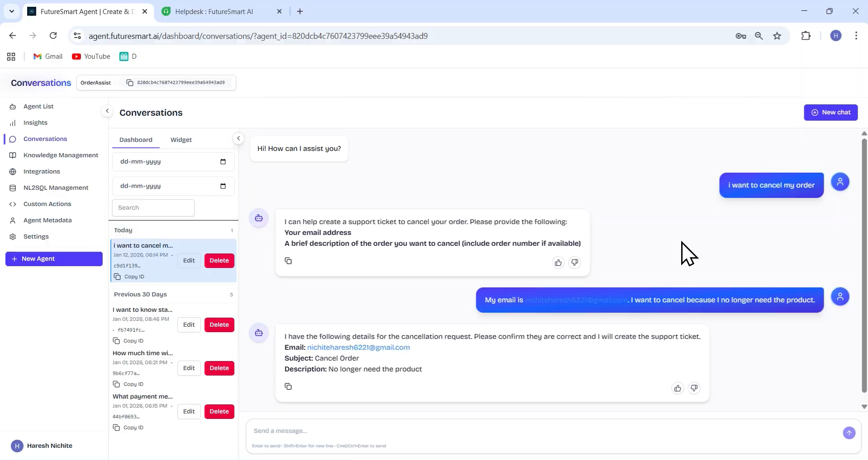Start a New chat

pyautogui.click(x=830, y=112)
